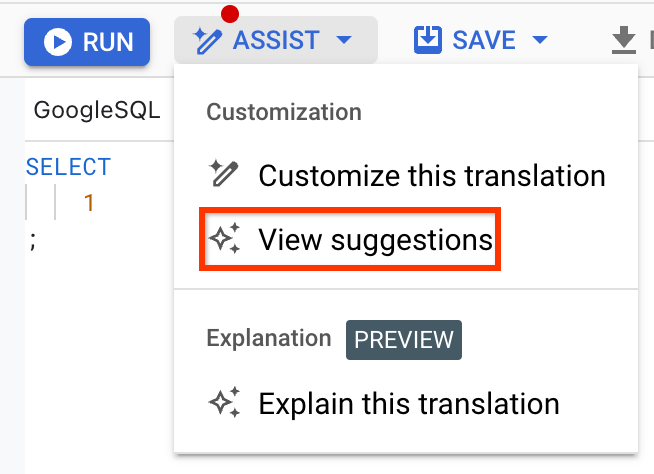Select Customize this translation menu item

point(406,175)
